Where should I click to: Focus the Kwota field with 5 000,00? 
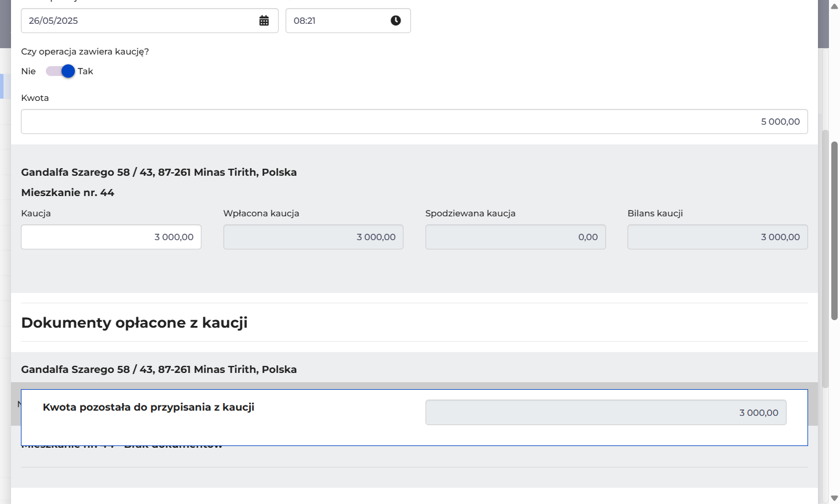pos(414,122)
